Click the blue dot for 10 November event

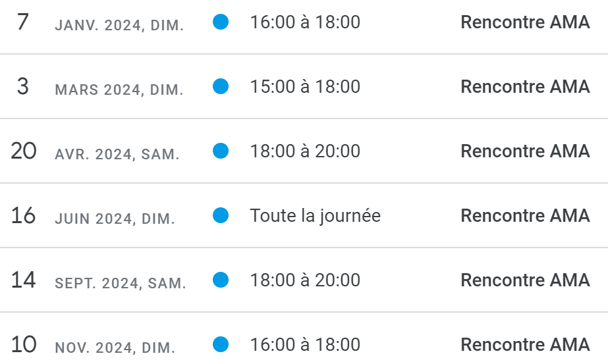point(221,344)
